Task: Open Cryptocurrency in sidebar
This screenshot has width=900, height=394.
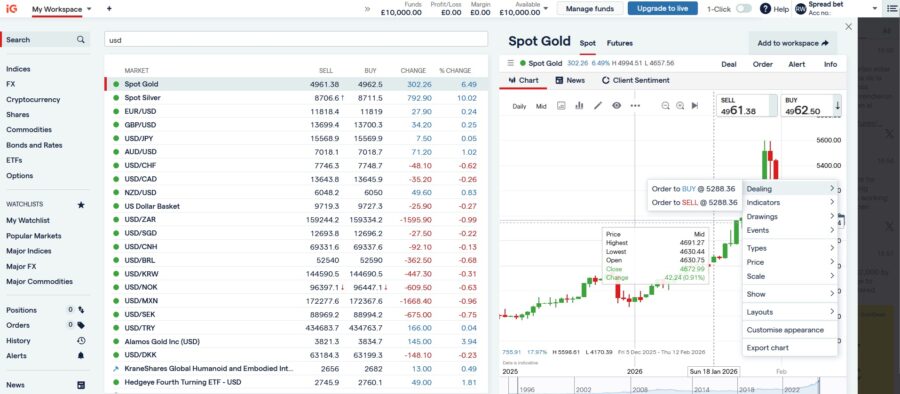Action: click(x=33, y=99)
